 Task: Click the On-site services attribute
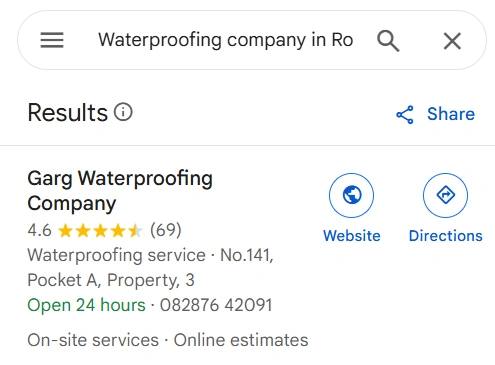click(x=93, y=340)
